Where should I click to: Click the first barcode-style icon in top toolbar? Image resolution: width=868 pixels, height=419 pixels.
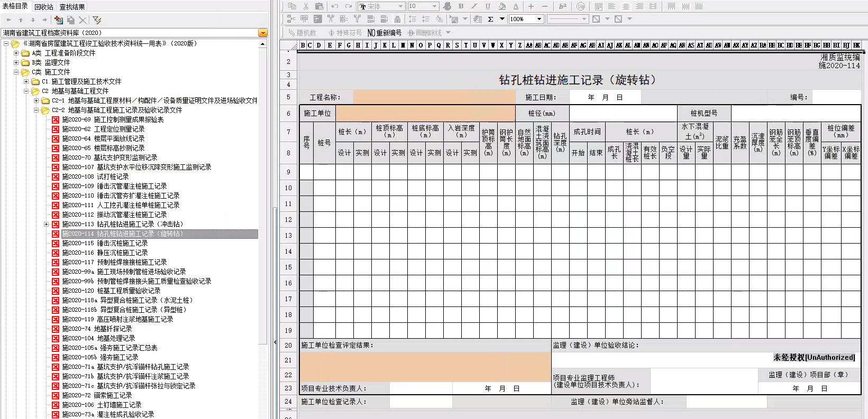(x=671, y=6)
